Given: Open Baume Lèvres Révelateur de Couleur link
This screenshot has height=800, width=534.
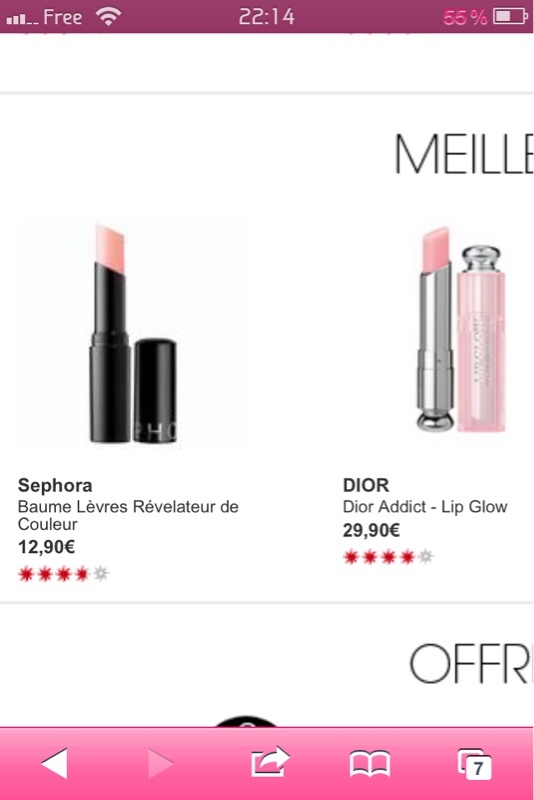Looking at the screenshot, I should [x=128, y=515].
